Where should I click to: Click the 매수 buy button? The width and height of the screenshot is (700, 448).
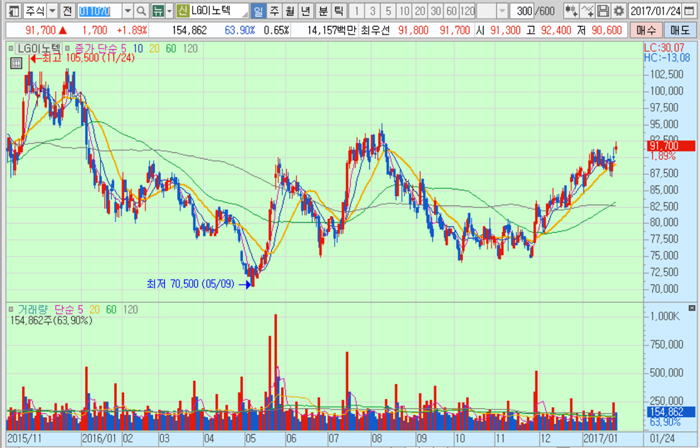coord(647,32)
